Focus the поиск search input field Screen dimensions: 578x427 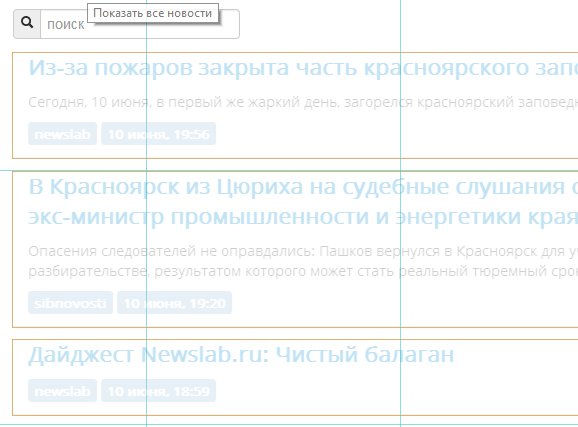pos(140,24)
